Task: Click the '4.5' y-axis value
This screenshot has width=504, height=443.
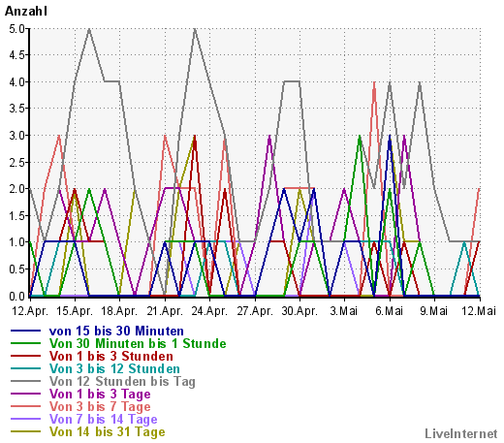Action: point(16,55)
